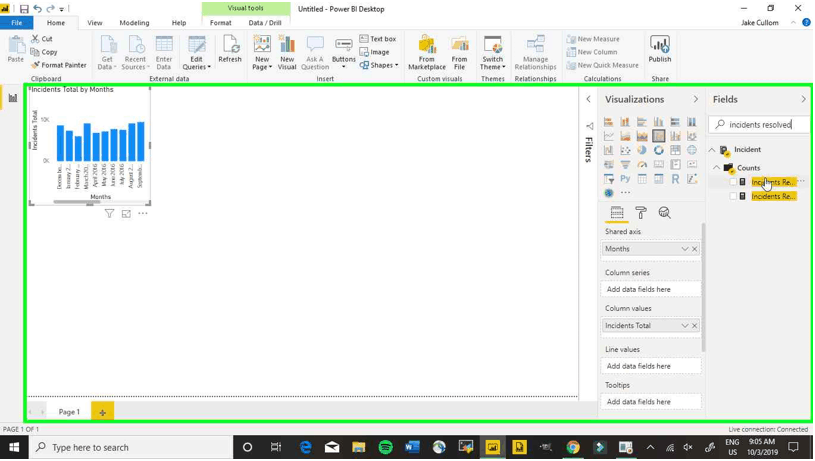Screen dimensions: 815x461
Task: Open Report view from left sidebar
Action: pyautogui.click(x=12, y=98)
